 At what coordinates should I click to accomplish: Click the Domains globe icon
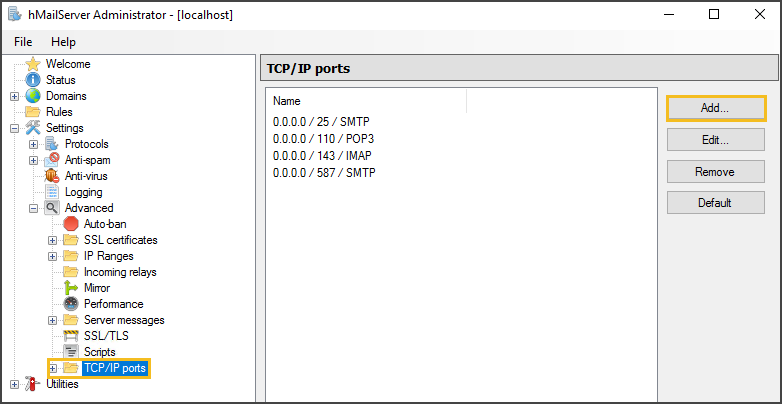(33, 96)
